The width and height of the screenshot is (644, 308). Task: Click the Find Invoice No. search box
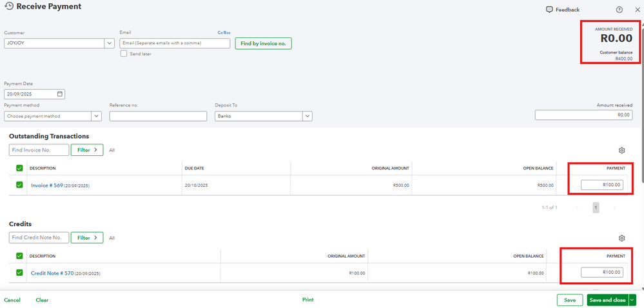[x=39, y=150]
